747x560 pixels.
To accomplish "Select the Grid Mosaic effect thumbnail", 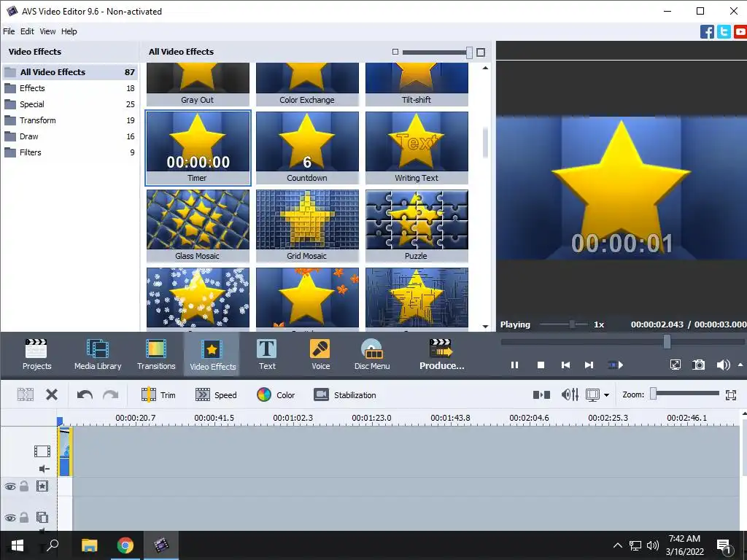I will pyautogui.click(x=307, y=226).
